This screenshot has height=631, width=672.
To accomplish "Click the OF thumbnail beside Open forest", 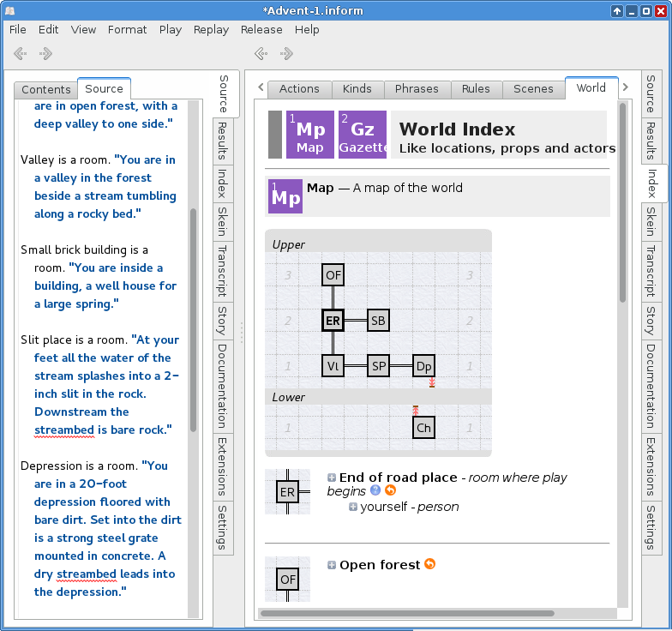I will pyautogui.click(x=288, y=580).
